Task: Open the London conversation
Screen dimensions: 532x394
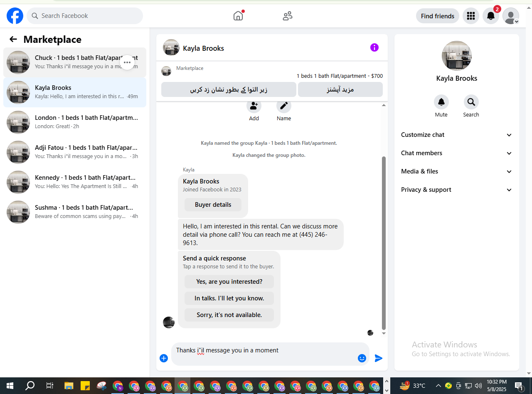Action: tap(75, 122)
